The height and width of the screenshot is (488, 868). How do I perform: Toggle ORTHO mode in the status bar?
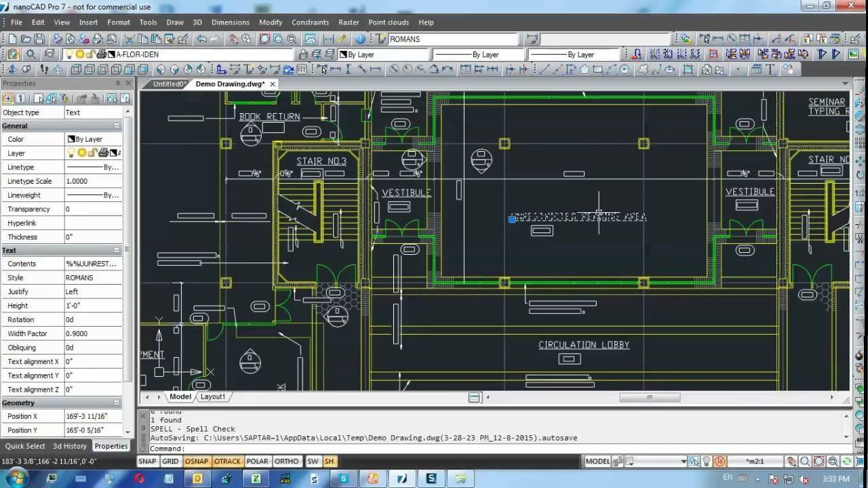pyautogui.click(x=286, y=461)
